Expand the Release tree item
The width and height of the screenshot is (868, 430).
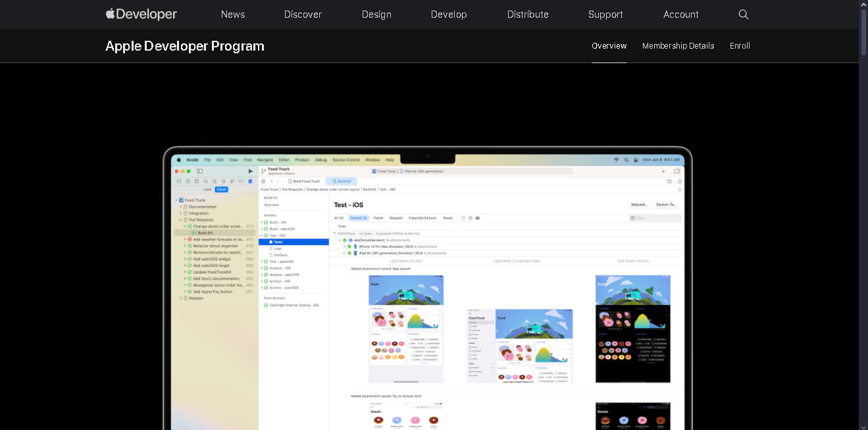[x=181, y=298]
